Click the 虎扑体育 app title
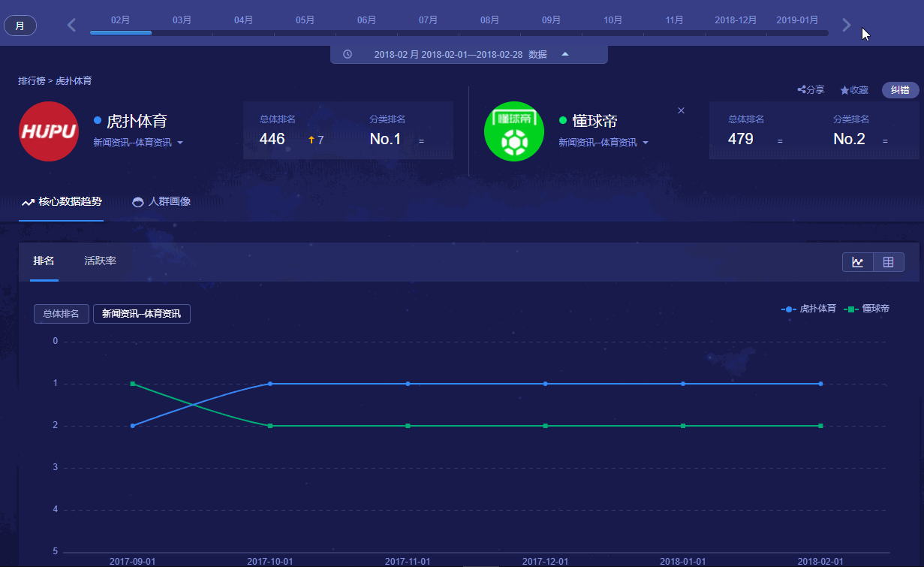Viewport: 924px width, 567px height. pos(137,121)
